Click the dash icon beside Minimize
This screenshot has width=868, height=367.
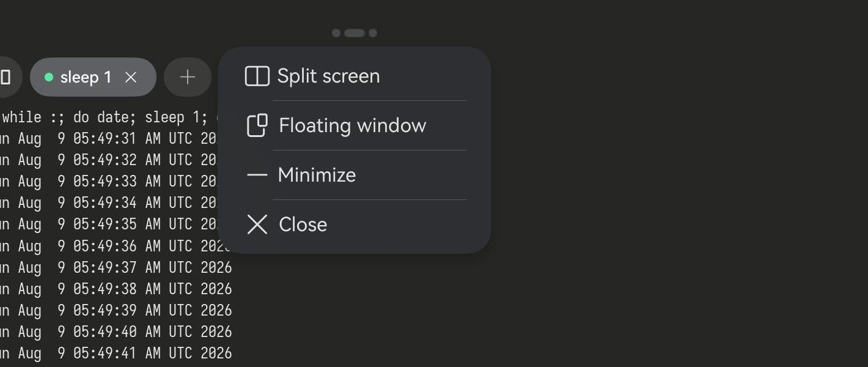pyautogui.click(x=257, y=175)
